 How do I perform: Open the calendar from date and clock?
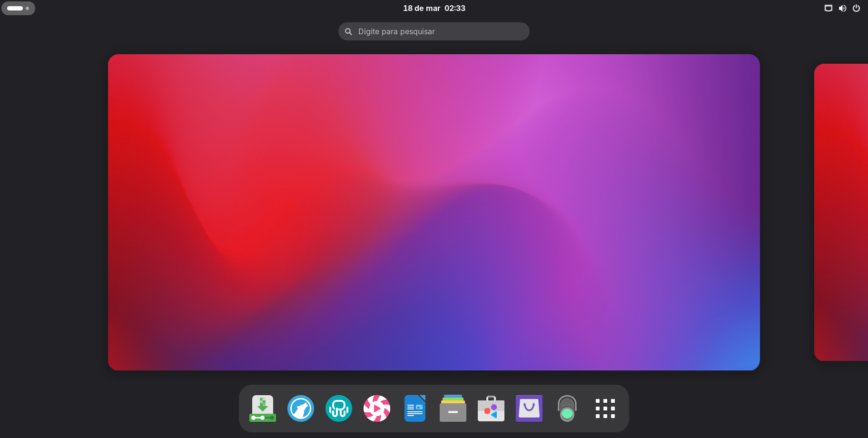[x=434, y=8]
